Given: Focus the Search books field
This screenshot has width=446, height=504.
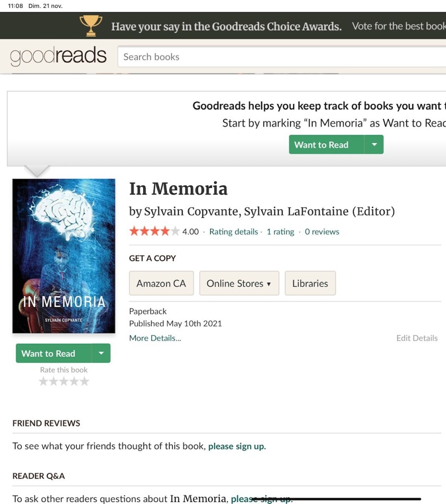Looking at the screenshot, I should pos(282,57).
